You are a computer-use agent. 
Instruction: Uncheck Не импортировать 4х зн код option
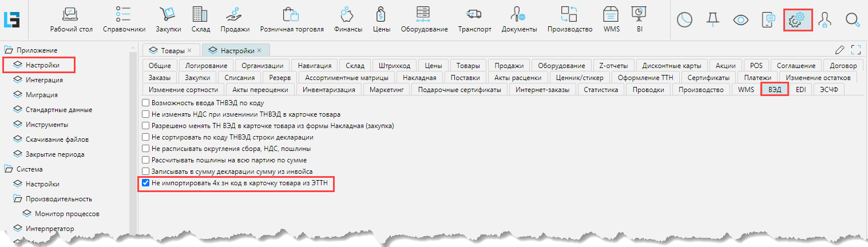145,184
